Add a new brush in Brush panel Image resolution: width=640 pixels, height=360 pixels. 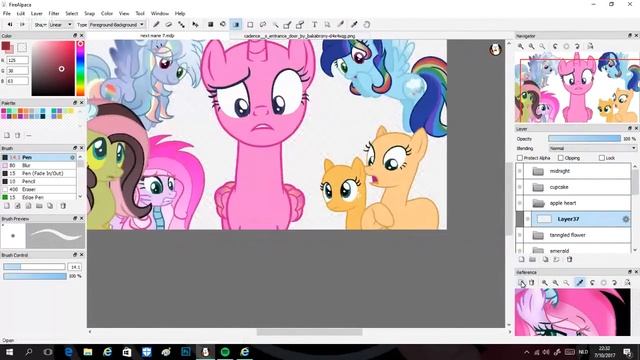point(7,206)
